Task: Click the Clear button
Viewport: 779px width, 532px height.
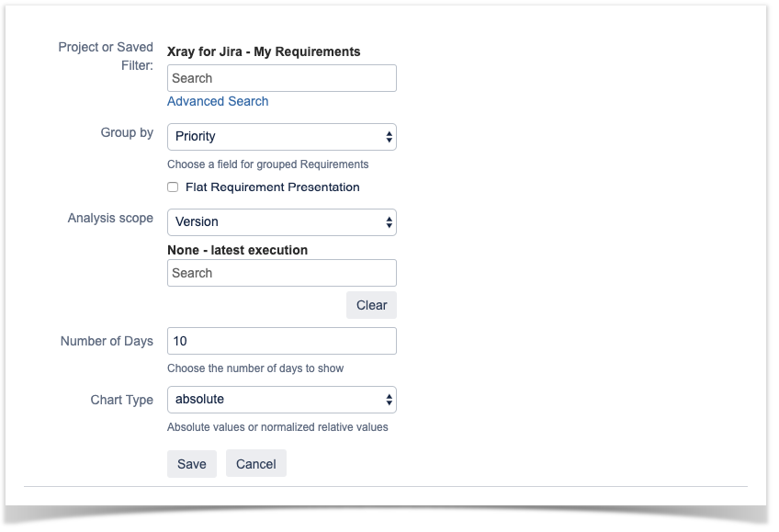Action: pos(371,305)
